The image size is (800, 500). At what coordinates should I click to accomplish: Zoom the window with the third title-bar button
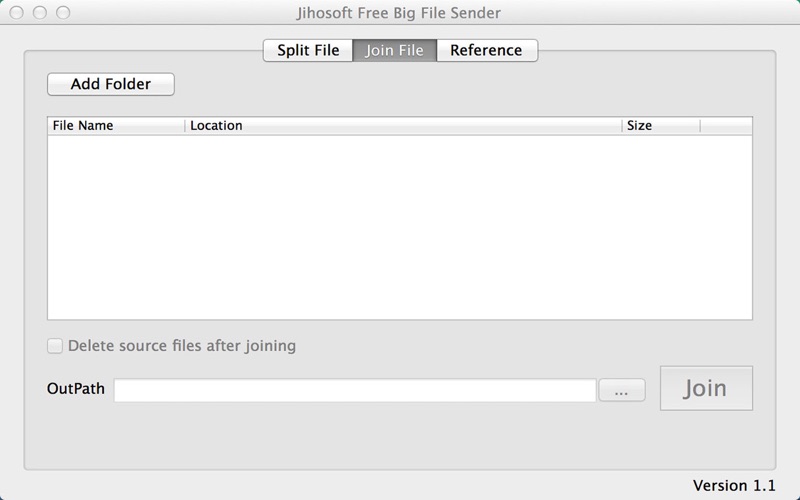(63, 12)
